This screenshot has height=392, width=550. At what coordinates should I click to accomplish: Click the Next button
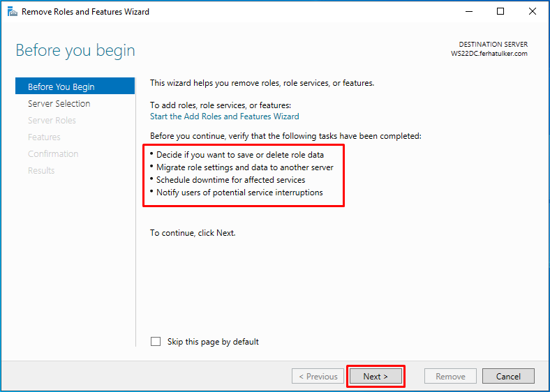click(x=376, y=376)
